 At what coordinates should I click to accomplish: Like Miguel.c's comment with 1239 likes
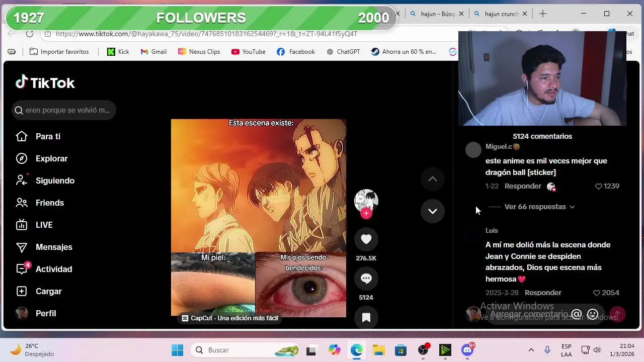pyautogui.click(x=607, y=186)
